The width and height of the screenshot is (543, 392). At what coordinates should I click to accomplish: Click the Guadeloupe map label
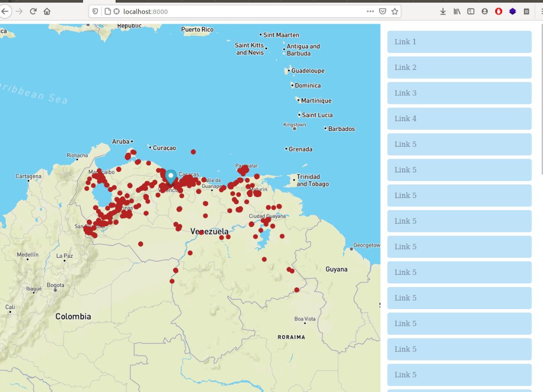pos(308,71)
